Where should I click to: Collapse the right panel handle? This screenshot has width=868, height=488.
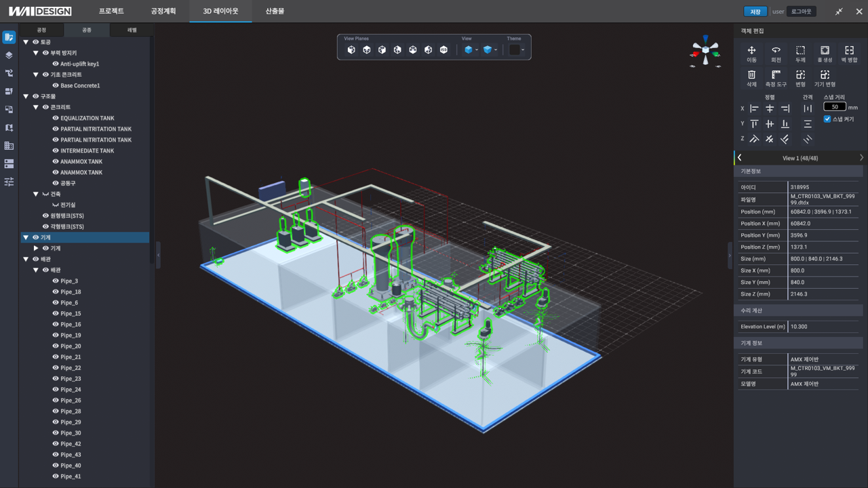pyautogui.click(x=730, y=255)
